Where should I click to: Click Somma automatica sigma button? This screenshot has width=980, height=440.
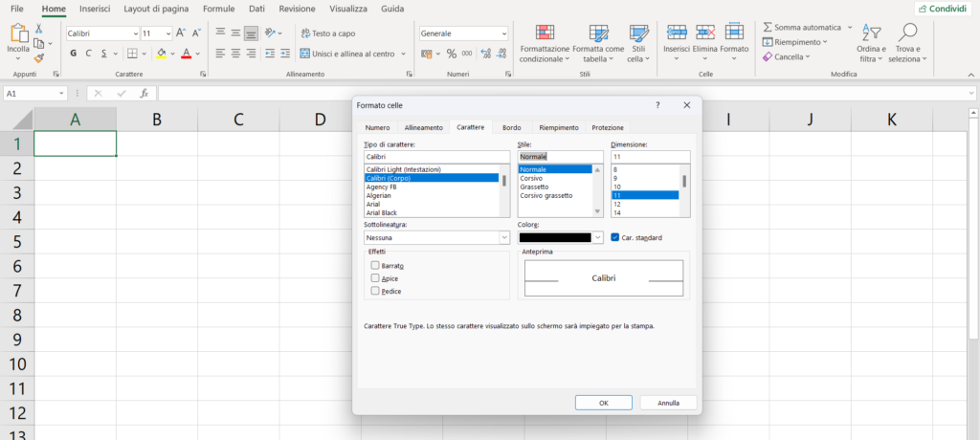point(802,28)
